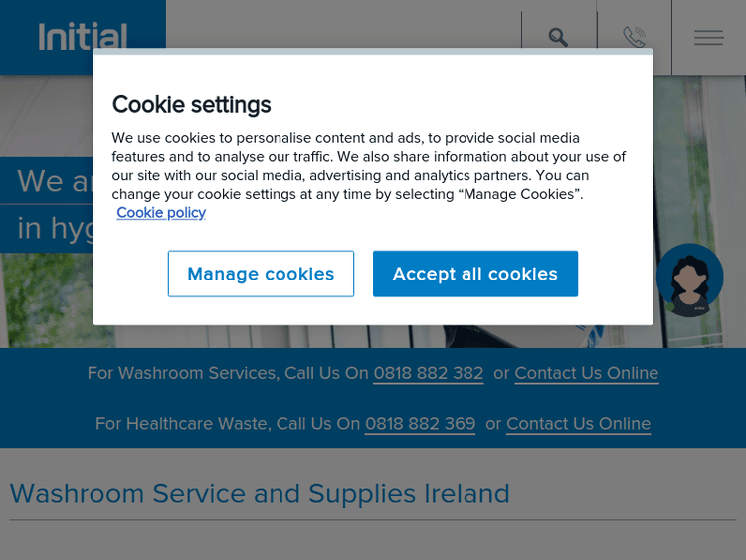The width and height of the screenshot is (746, 560).
Task: Click the Washroom Service and Supplies Ireland heading
Action: pyautogui.click(x=260, y=494)
